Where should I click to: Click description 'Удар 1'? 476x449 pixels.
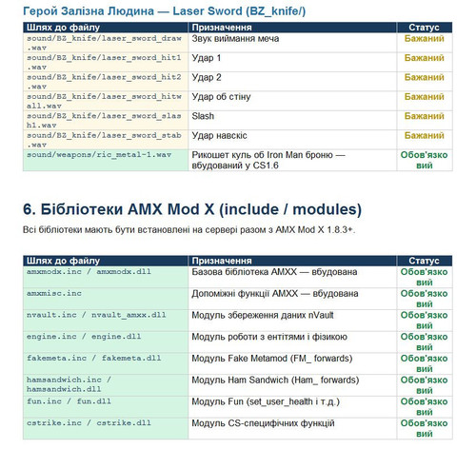point(207,58)
